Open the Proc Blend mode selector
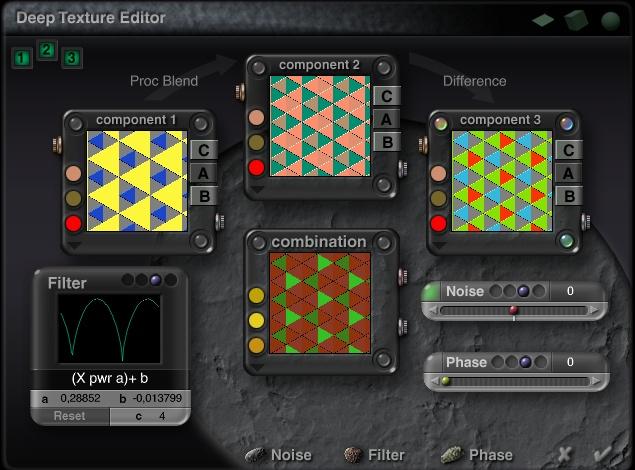This screenshot has width=635, height=470. (164, 81)
